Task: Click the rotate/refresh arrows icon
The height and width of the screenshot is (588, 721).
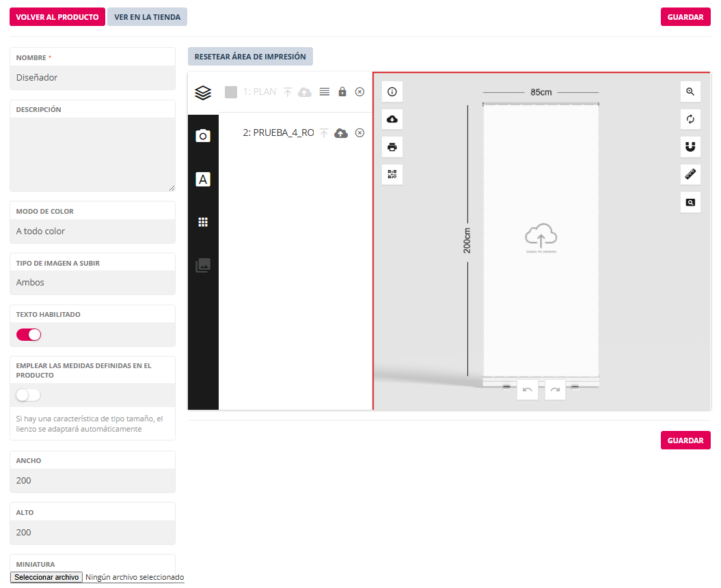Action: tap(690, 120)
